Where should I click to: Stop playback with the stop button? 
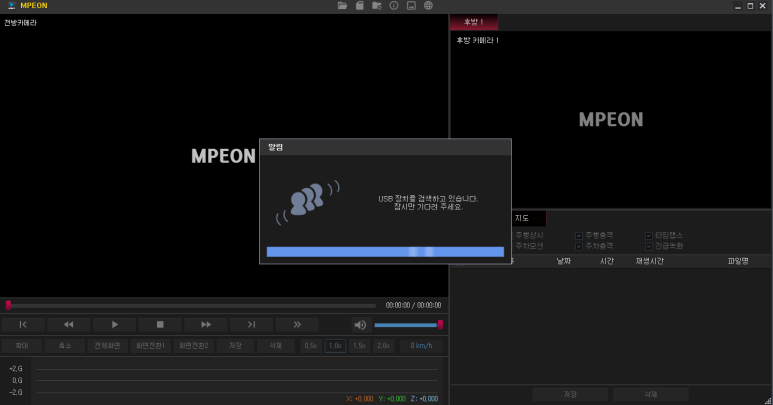pos(160,324)
